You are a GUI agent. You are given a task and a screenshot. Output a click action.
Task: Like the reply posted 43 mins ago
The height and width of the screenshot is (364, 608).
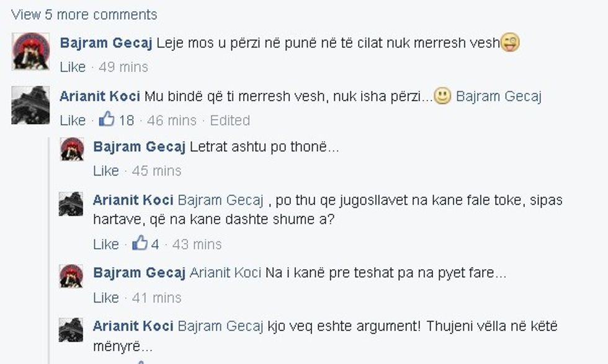point(105,244)
